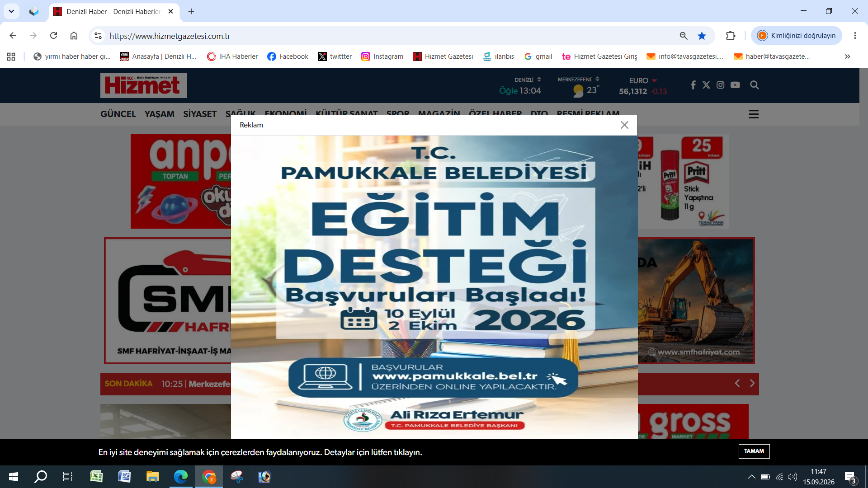This screenshot has width=868, height=488.
Task: Go to browser home page
Action: [74, 36]
